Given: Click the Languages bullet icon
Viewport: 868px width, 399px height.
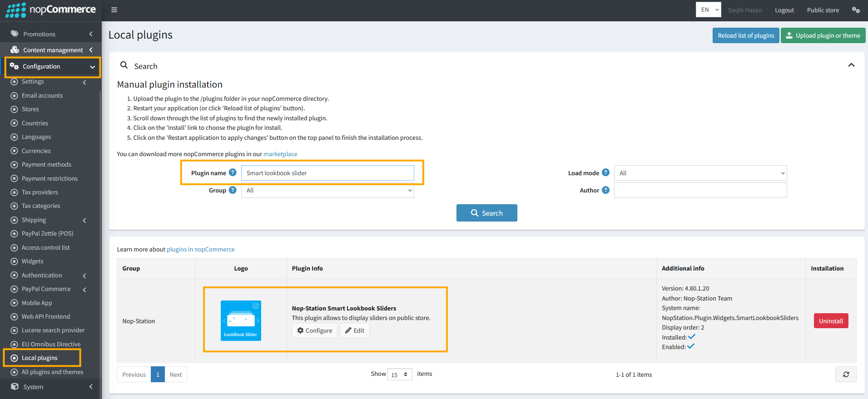Looking at the screenshot, I should pyautogui.click(x=14, y=137).
